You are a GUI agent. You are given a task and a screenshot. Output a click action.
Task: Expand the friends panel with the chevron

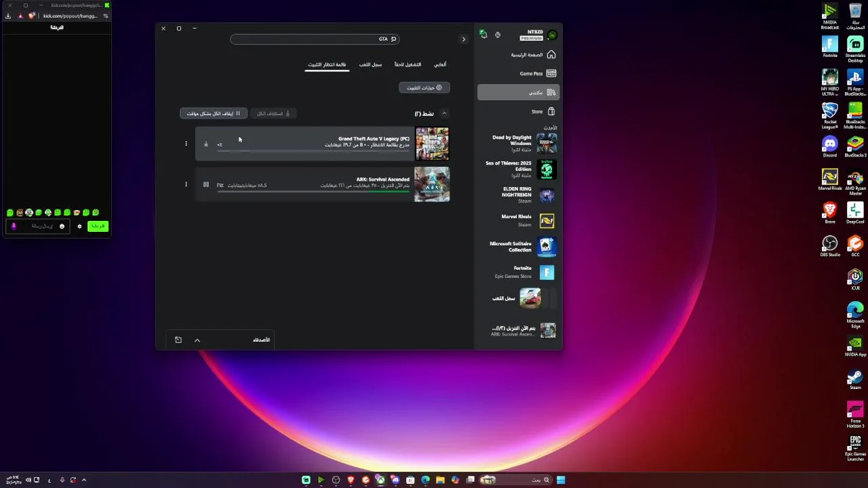(197, 340)
